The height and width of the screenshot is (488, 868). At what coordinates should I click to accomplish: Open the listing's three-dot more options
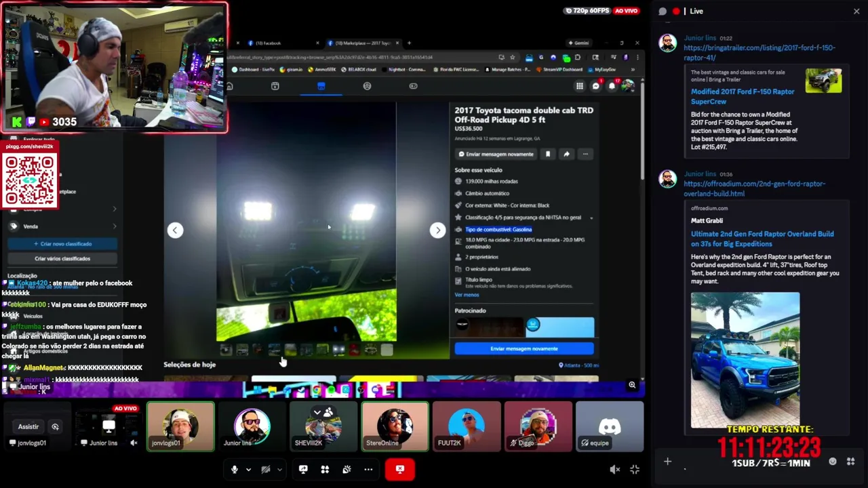coord(585,154)
